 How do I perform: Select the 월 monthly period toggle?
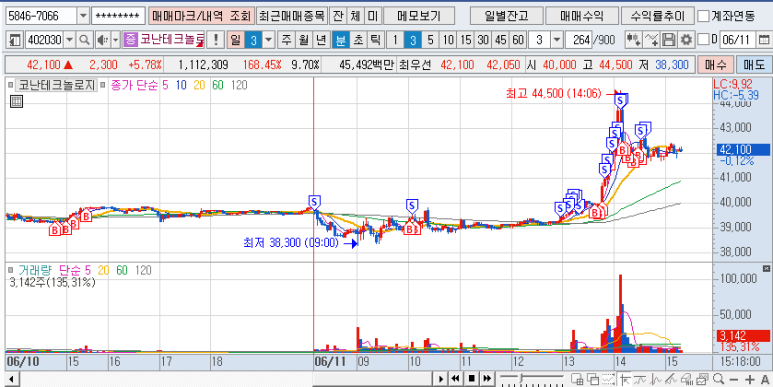coord(303,40)
